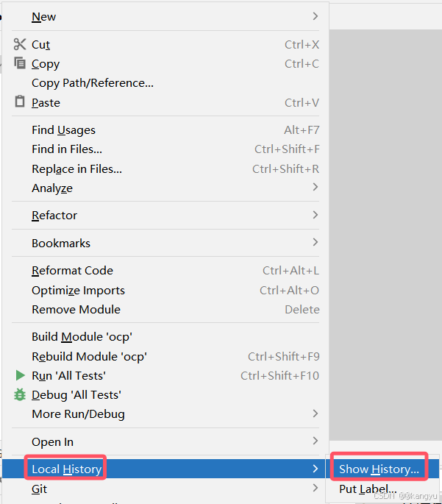This screenshot has height=504, width=442.
Task: Expand the More Run/Debug submenu arrow
Action: [x=315, y=414]
